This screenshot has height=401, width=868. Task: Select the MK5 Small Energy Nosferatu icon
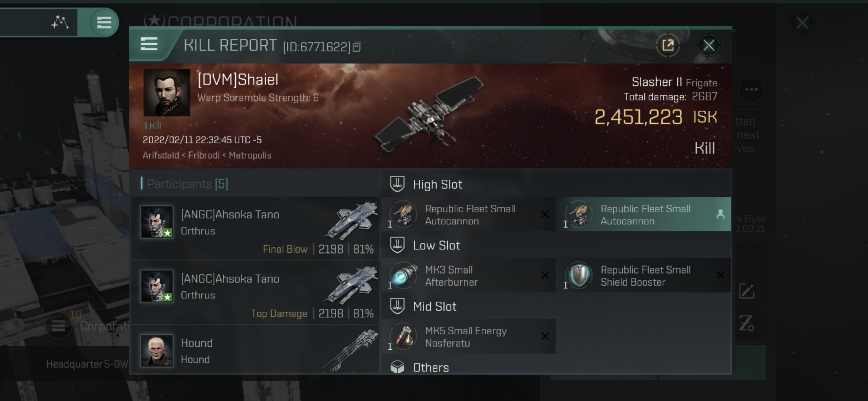pos(404,337)
